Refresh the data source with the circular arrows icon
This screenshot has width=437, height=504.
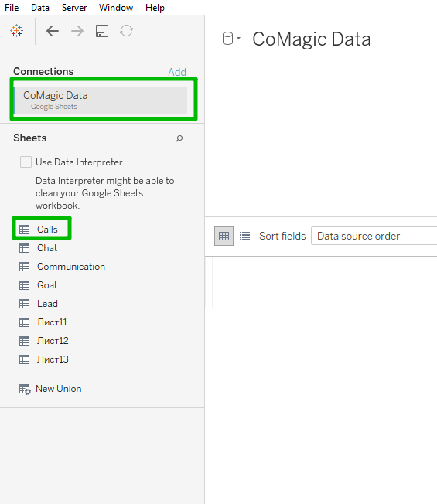click(x=126, y=31)
